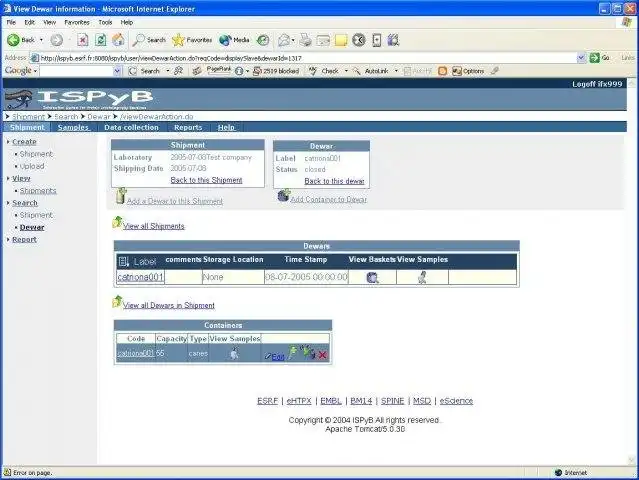The height and width of the screenshot is (480, 639).
Task: Select Shipments under View in sidebar
Action: pyautogui.click(x=38, y=191)
